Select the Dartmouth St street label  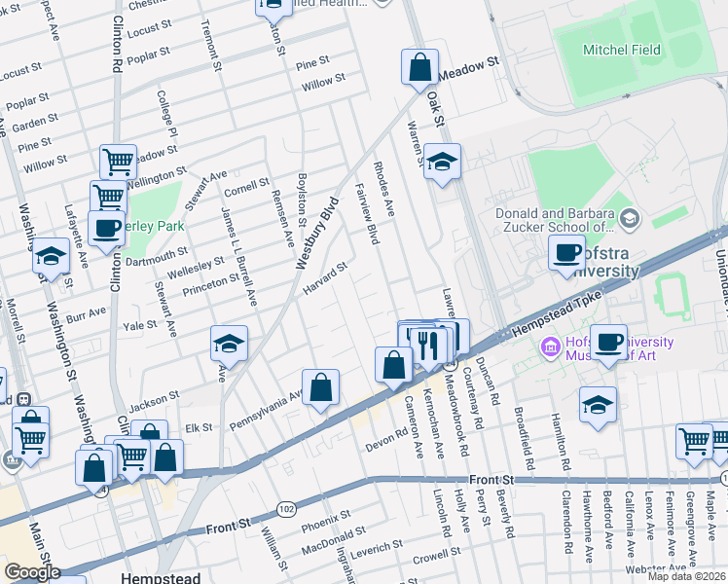coord(157,256)
